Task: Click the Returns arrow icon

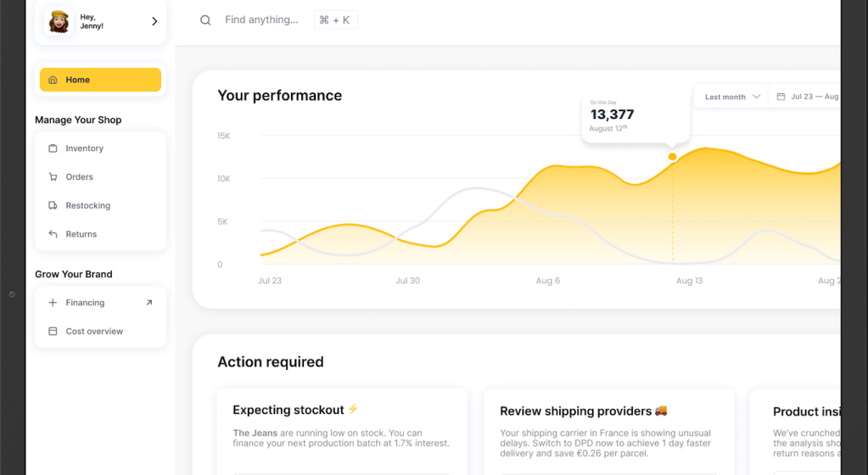Action: (x=53, y=234)
